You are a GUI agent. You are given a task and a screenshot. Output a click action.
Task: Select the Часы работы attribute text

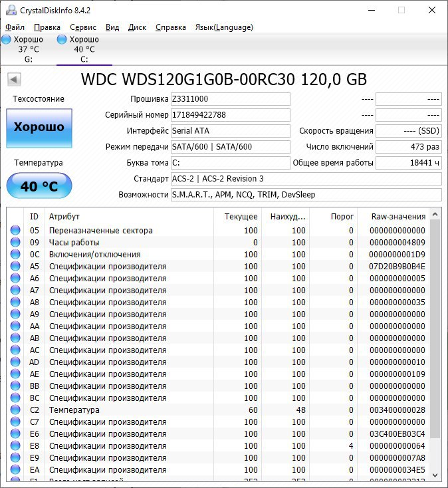[74, 243]
